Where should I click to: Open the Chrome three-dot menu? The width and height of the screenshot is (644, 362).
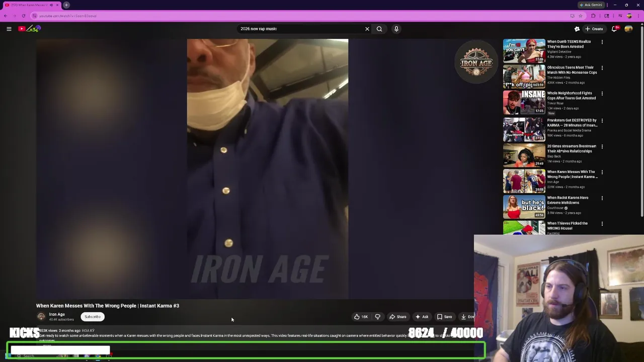coord(639,16)
